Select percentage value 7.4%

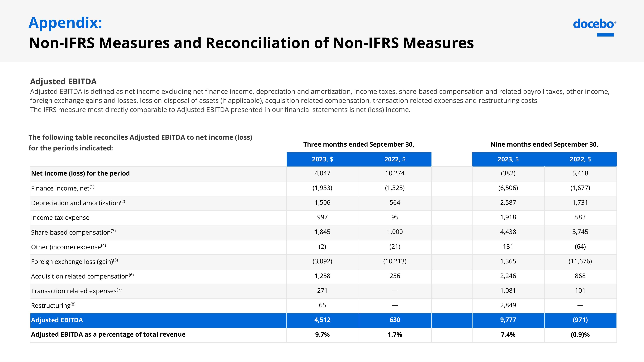pyautogui.click(x=508, y=334)
